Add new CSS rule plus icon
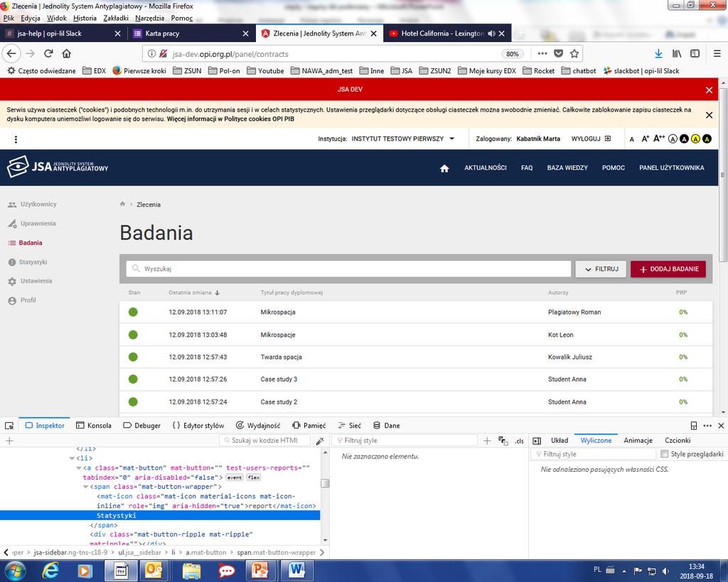 point(486,441)
